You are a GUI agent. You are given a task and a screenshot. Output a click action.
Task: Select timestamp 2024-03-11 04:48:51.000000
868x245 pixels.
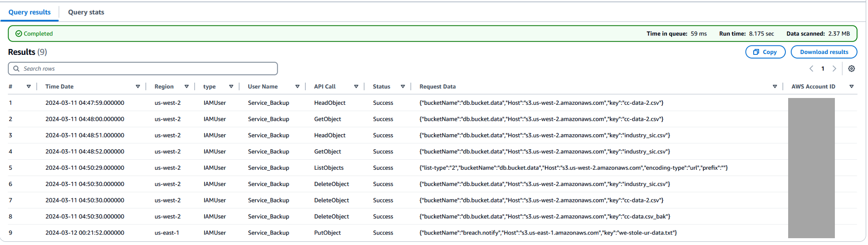(x=85, y=136)
